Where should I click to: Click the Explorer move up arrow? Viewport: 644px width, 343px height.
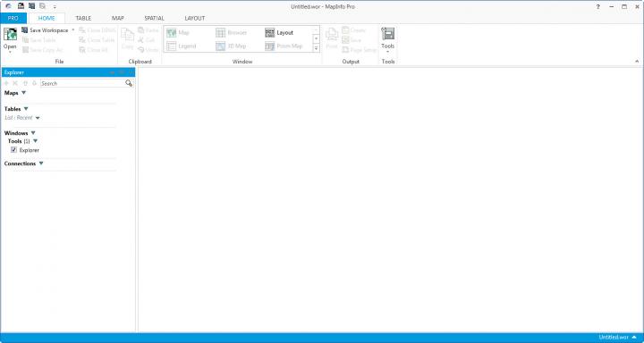[x=25, y=83]
